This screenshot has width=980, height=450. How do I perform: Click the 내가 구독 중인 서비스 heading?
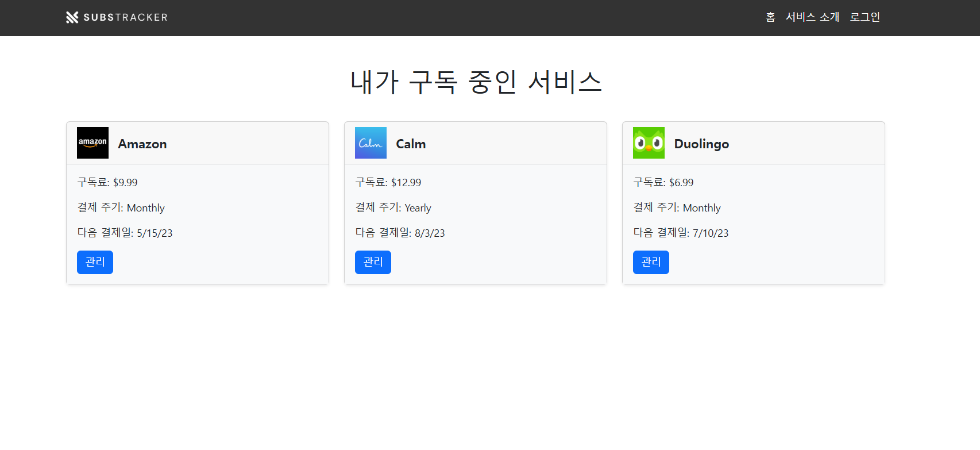click(476, 82)
